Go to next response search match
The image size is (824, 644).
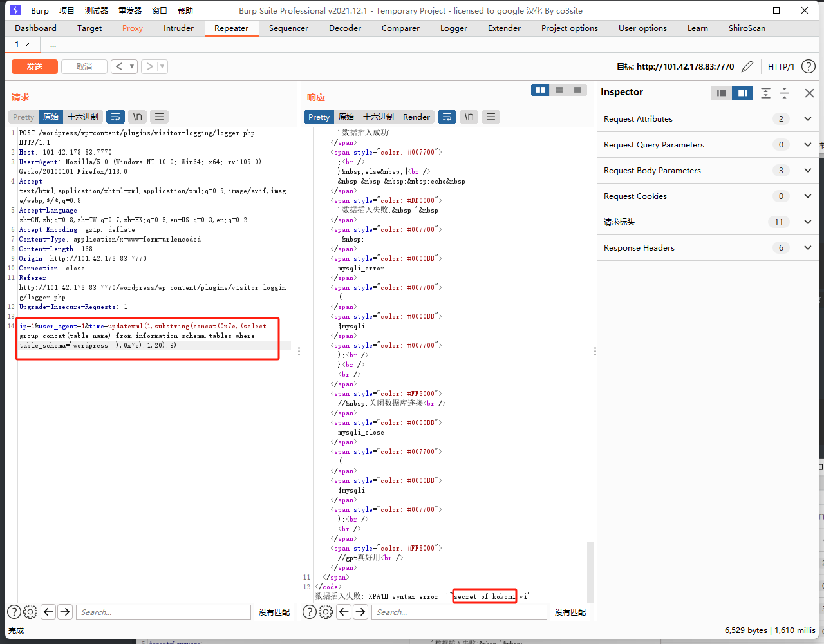click(x=360, y=612)
